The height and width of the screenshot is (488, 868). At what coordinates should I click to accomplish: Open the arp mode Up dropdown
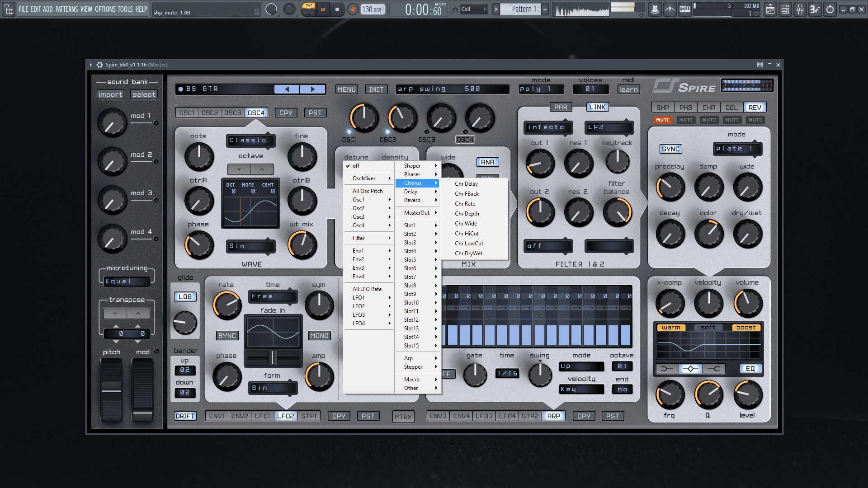tap(581, 366)
